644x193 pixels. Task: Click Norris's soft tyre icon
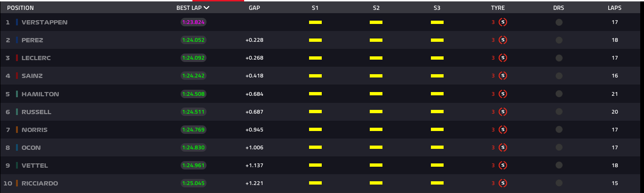click(x=502, y=130)
